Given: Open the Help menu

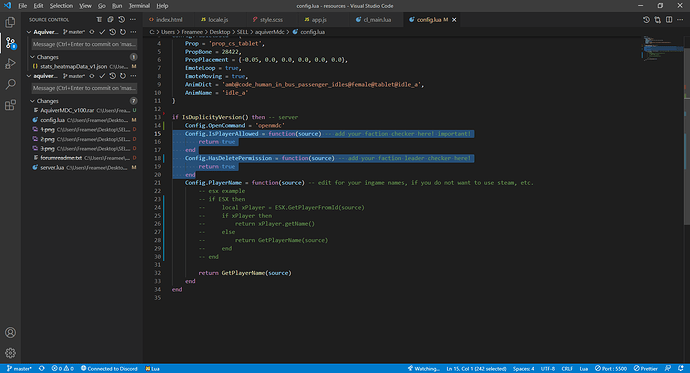Looking at the screenshot, I should click(162, 6).
